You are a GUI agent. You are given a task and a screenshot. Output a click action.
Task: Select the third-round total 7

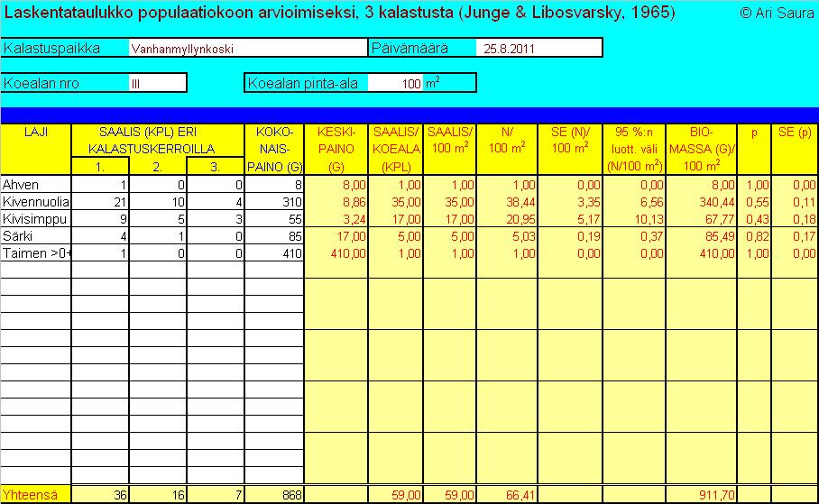(216, 495)
